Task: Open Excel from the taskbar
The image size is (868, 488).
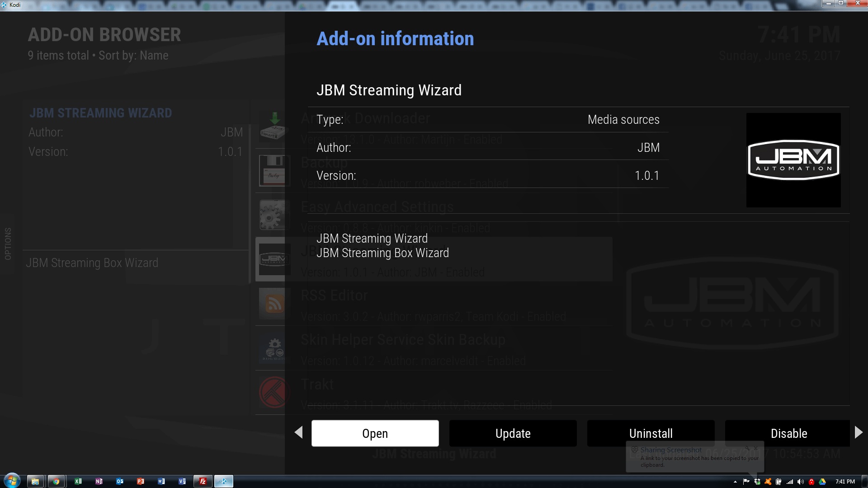Action: (78, 481)
